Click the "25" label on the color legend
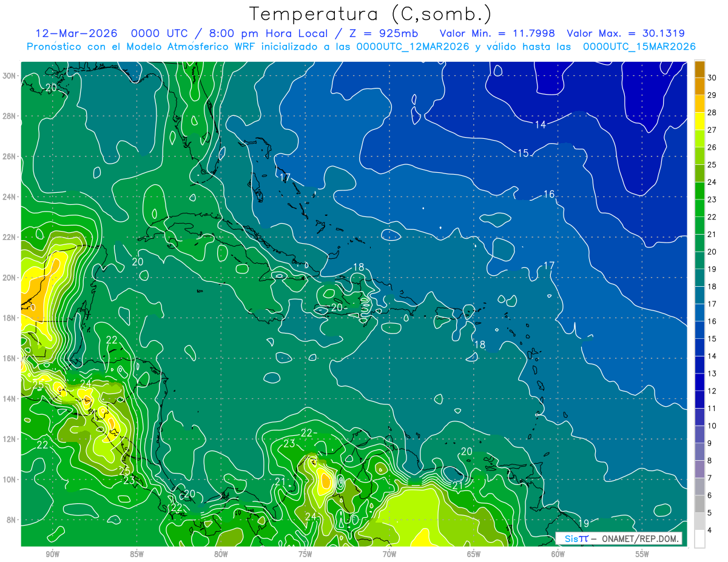 (x=712, y=165)
